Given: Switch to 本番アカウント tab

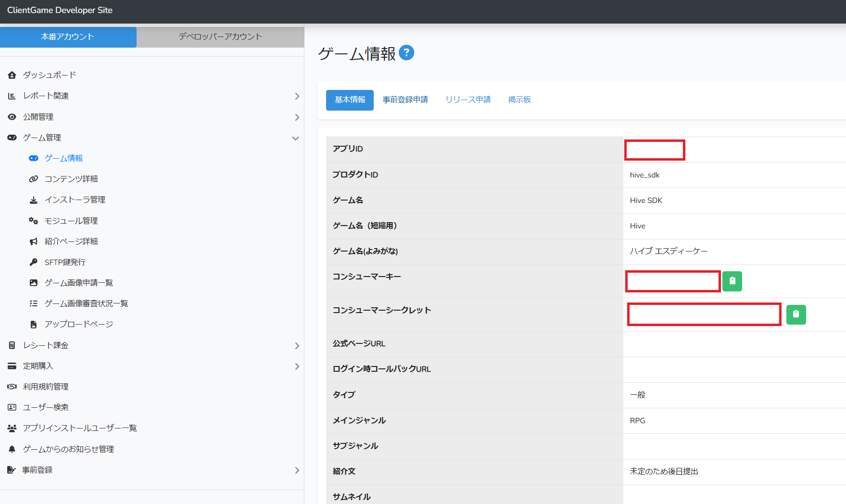Looking at the screenshot, I should pos(68,37).
